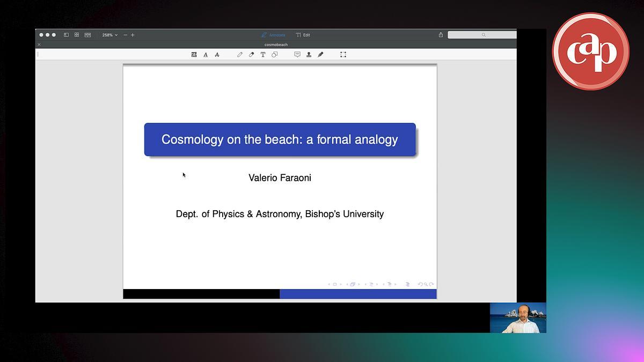This screenshot has height=362, width=644.
Task: Activate the text box tool
Action: (263, 55)
